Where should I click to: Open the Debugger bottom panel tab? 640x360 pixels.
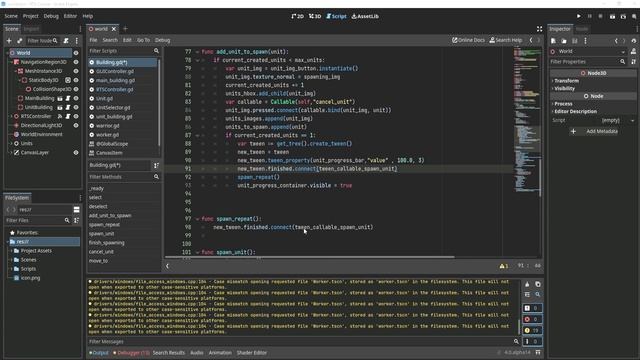pyautogui.click(x=131, y=353)
